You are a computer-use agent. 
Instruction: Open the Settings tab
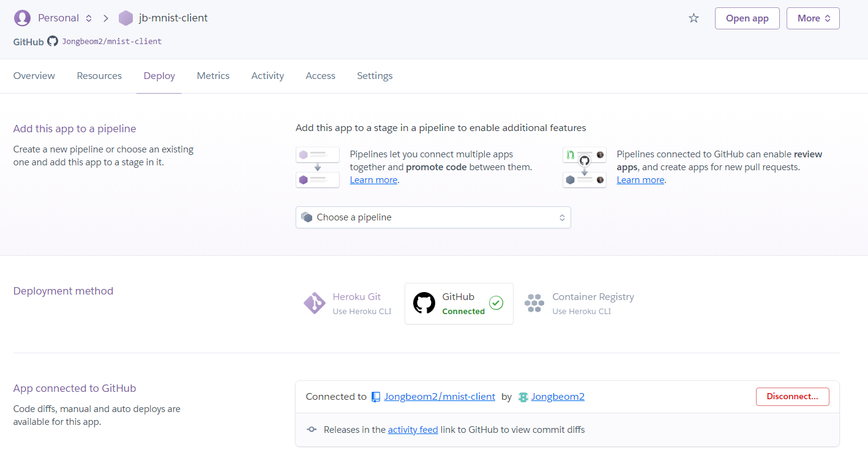click(375, 76)
